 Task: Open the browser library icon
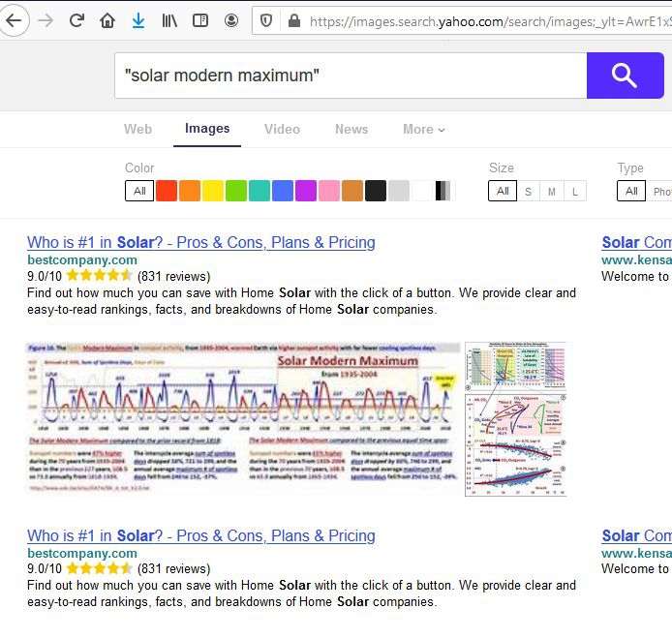(x=169, y=20)
